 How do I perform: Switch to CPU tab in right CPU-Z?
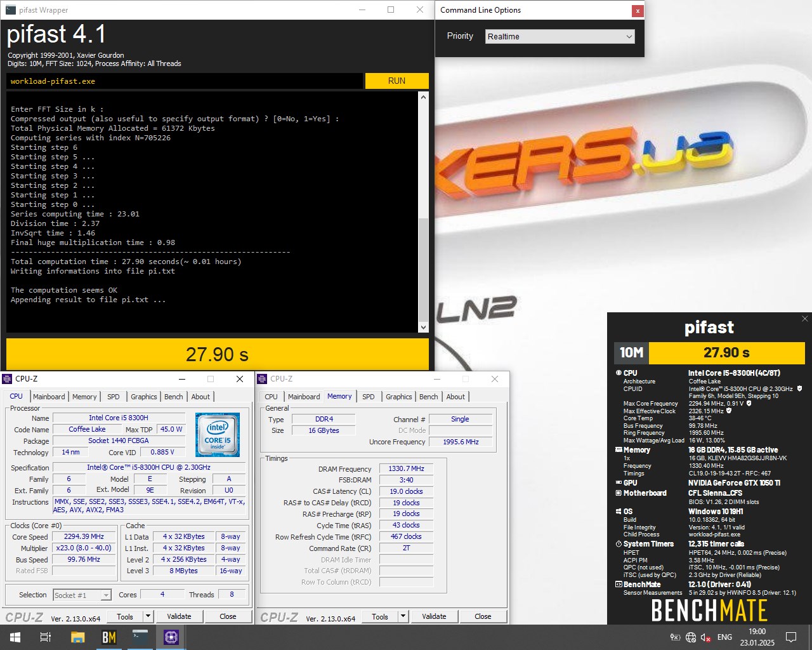pos(271,397)
